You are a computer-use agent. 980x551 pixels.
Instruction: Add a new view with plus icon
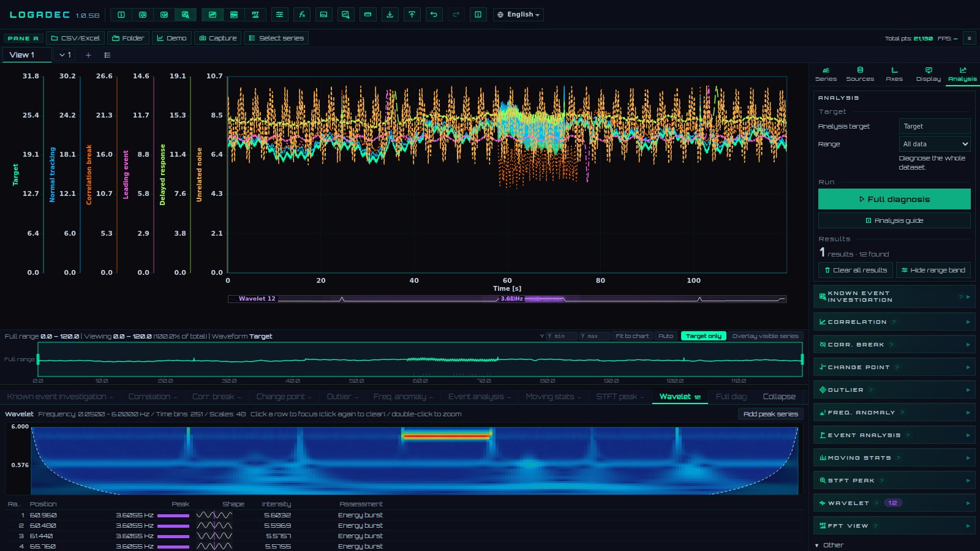(x=88, y=55)
